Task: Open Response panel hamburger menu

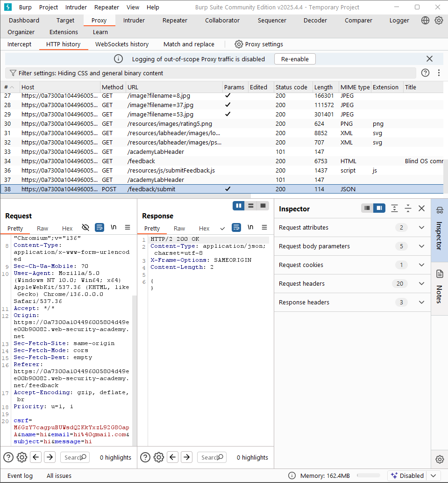Action: [x=264, y=227]
